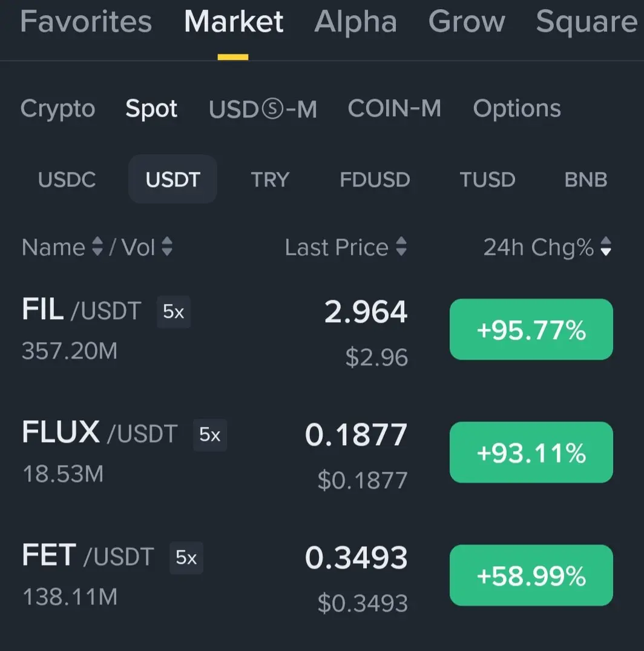Screen dimensions: 644x651
Task: Open the USDⓈ-M futures tab
Action: 263,109
